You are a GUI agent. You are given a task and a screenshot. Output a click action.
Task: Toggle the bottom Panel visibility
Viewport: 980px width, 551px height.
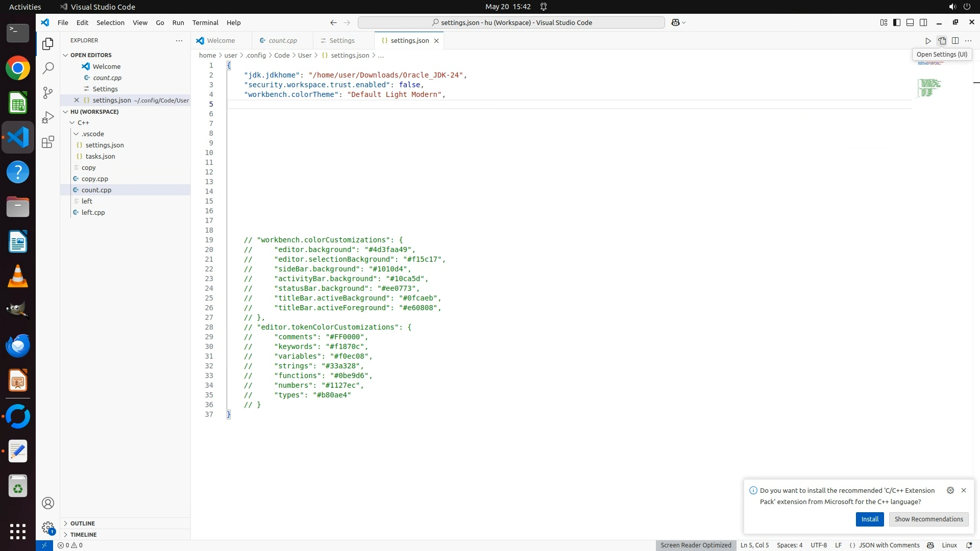910,22
